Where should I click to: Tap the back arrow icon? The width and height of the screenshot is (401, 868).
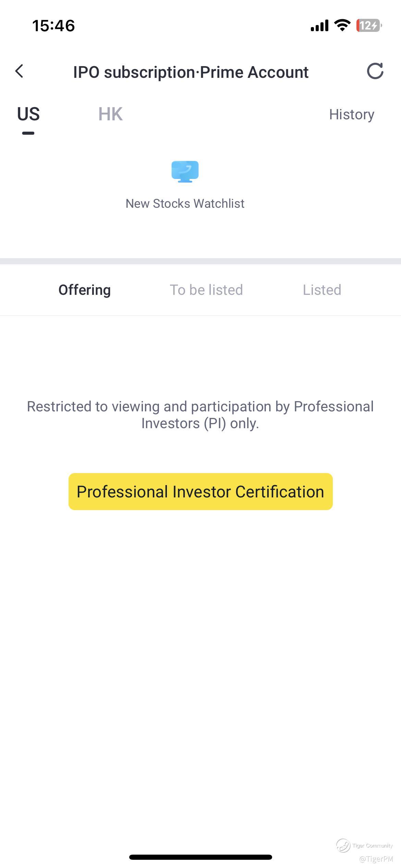point(20,71)
